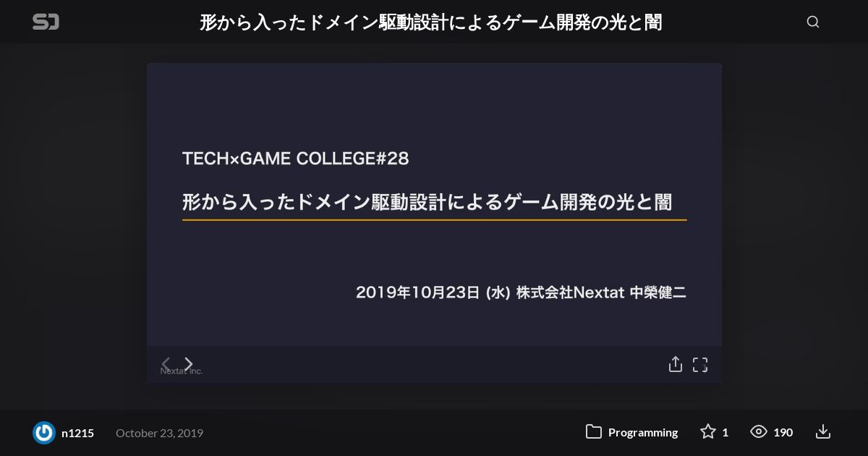Image resolution: width=868 pixels, height=456 pixels.
Task: Advance to the next slide arrow
Action: [189, 363]
